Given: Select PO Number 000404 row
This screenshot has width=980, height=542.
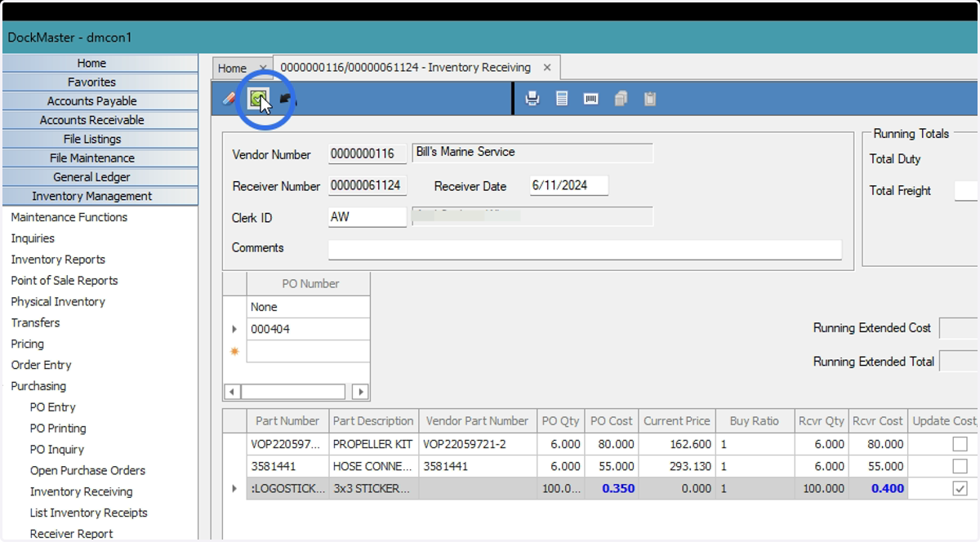Looking at the screenshot, I should [308, 329].
